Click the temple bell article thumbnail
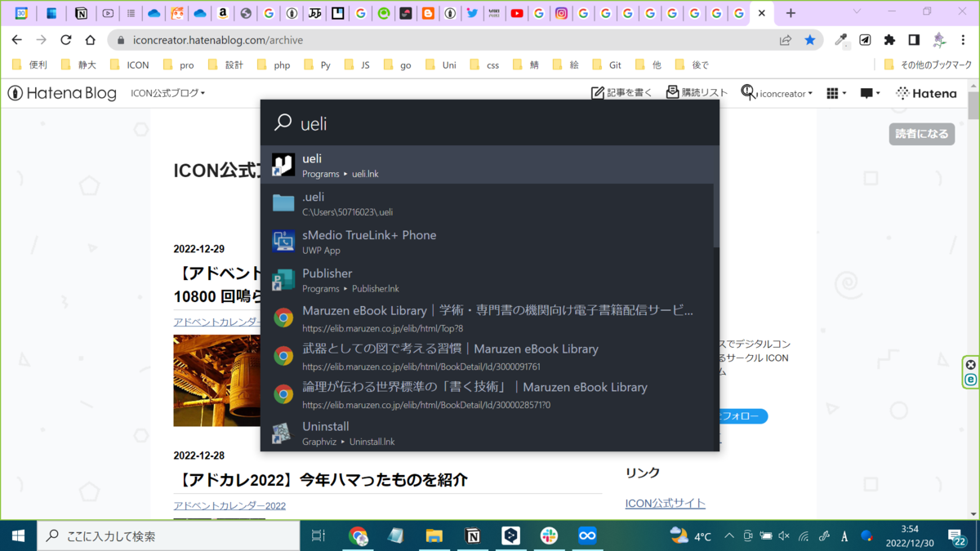This screenshot has width=980, height=551. click(x=216, y=380)
